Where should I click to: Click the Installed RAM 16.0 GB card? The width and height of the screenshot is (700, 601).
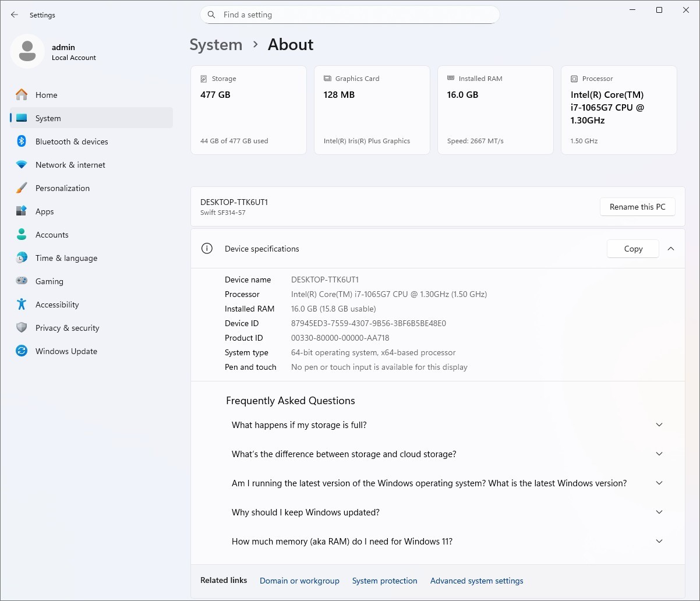496,110
